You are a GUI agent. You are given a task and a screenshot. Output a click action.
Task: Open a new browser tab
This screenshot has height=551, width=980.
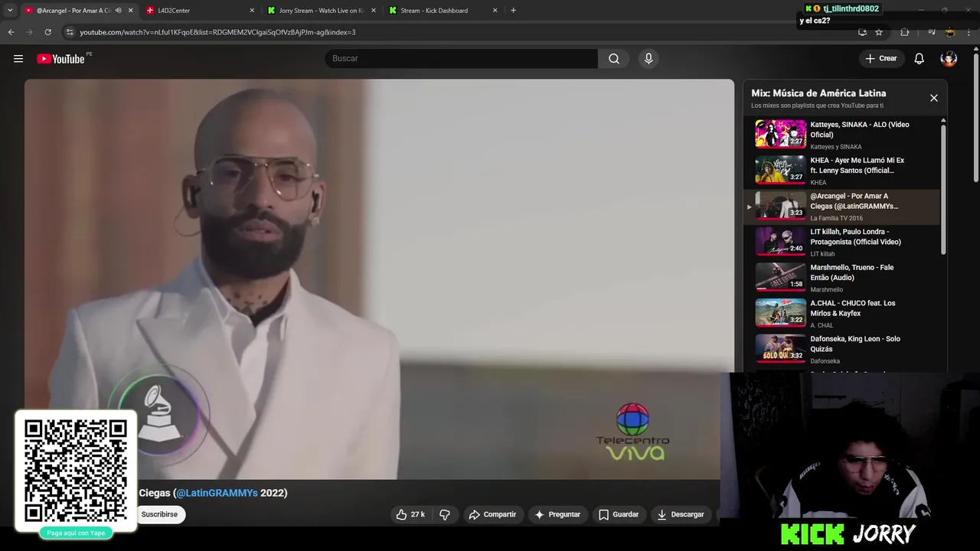point(513,11)
